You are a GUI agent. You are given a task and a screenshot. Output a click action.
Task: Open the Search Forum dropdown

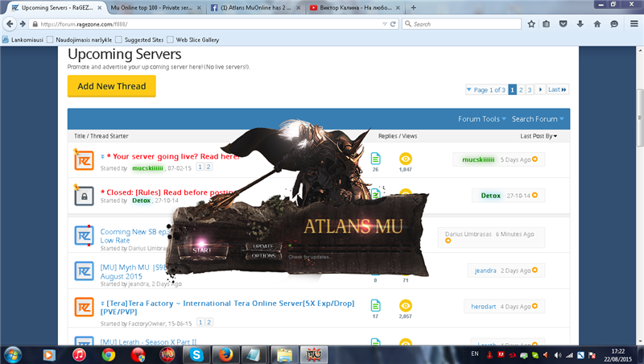[x=538, y=119]
